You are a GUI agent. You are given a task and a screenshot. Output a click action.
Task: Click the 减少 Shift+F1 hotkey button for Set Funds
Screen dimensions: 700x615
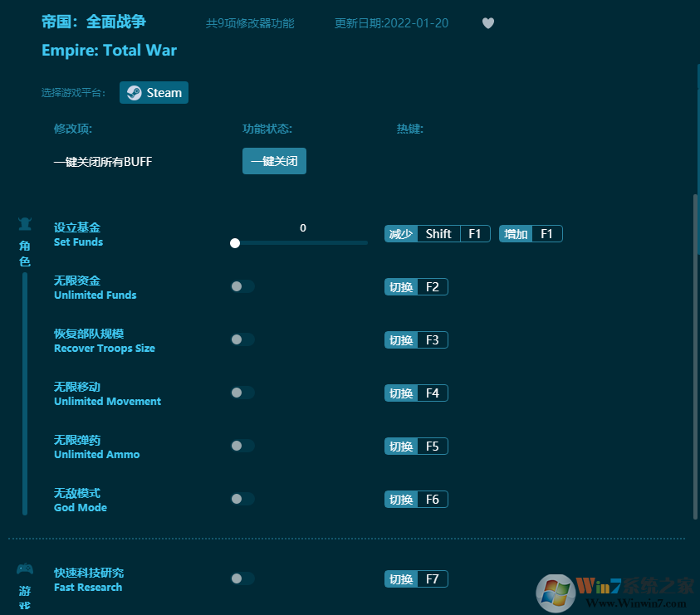click(437, 233)
